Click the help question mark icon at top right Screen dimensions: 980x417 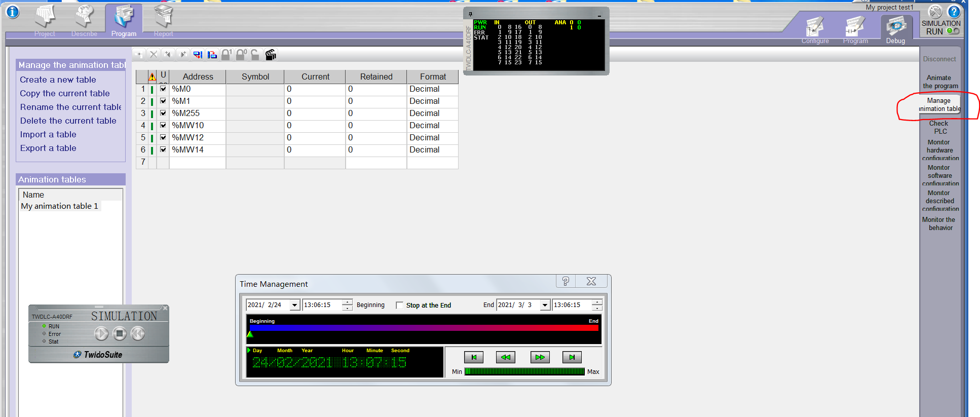[x=954, y=12]
